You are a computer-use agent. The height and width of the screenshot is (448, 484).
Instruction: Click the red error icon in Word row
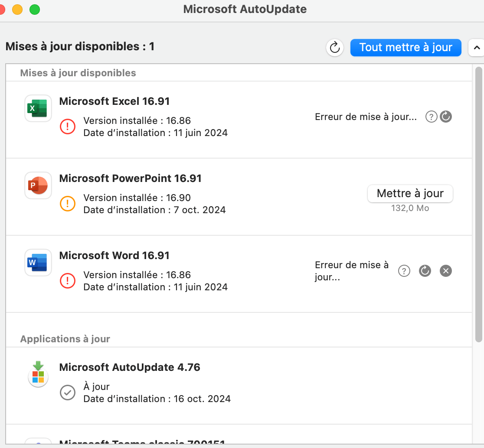click(x=68, y=281)
